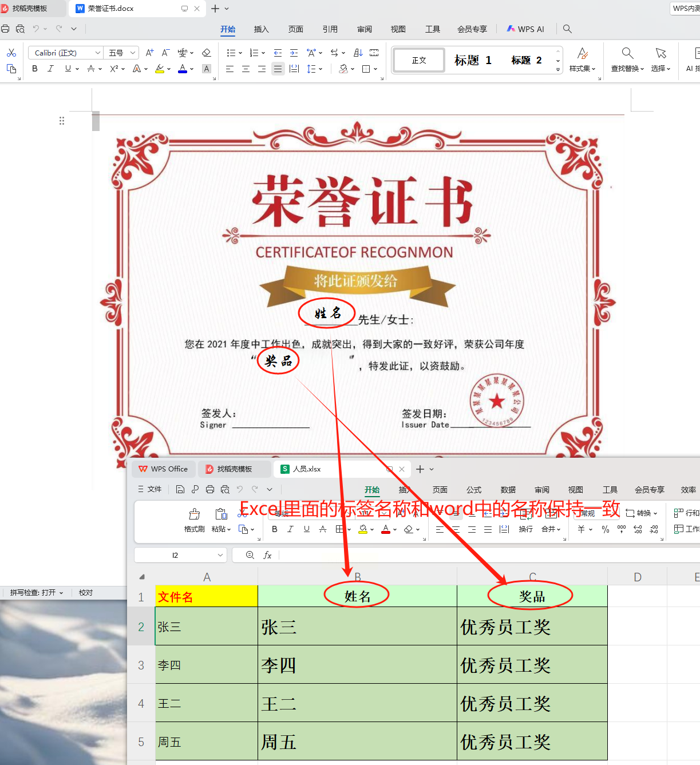The width and height of the screenshot is (700, 765).
Task: Select justify alignment in Word ribbon
Action: click(x=278, y=69)
